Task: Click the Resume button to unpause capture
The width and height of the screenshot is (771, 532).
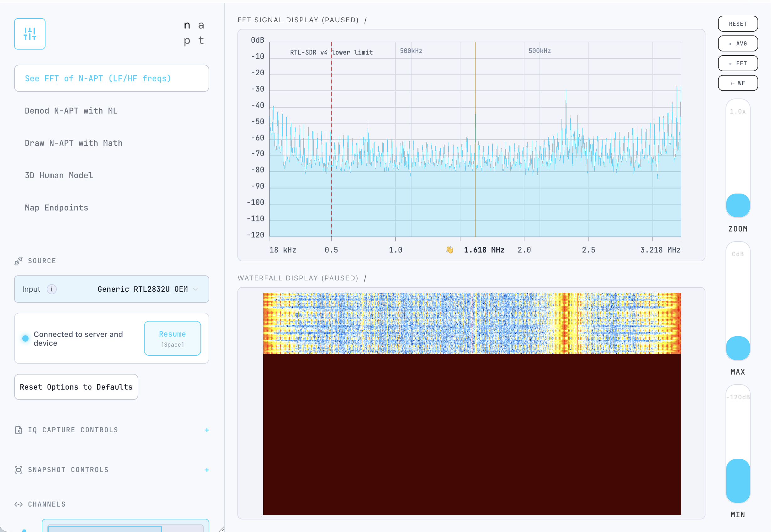Action: (x=172, y=338)
